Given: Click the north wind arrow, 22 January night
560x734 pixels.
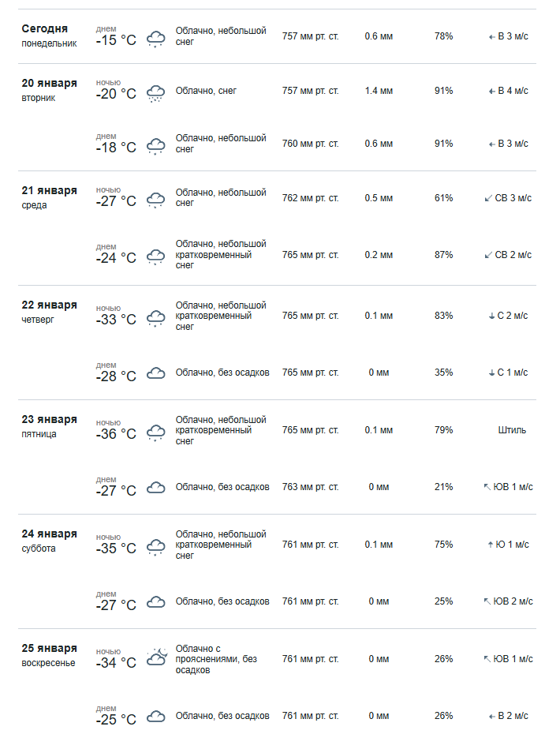Looking at the screenshot, I should [x=491, y=316].
